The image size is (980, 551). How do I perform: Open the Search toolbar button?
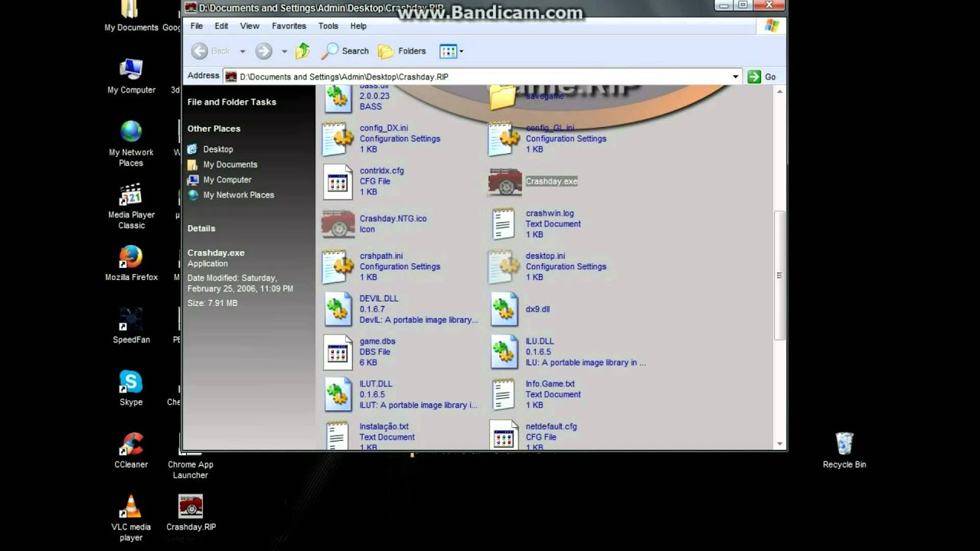[x=345, y=51]
